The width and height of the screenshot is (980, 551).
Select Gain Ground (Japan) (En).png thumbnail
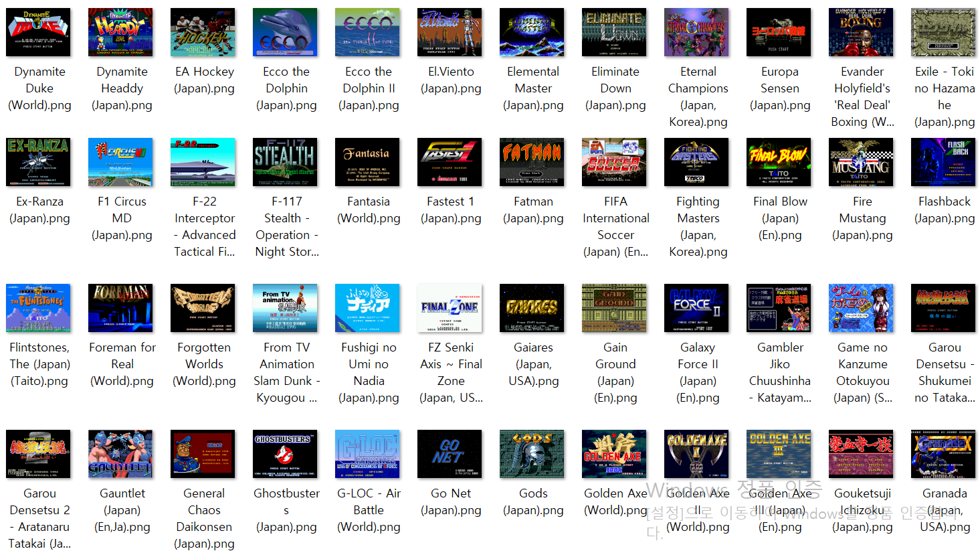tap(614, 308)
